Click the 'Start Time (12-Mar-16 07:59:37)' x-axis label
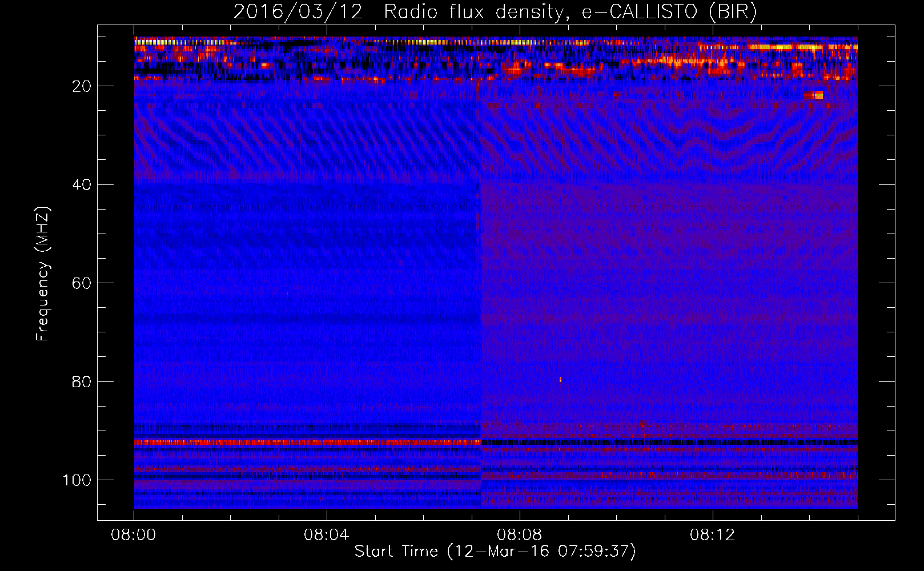 [x=495, y=552]
